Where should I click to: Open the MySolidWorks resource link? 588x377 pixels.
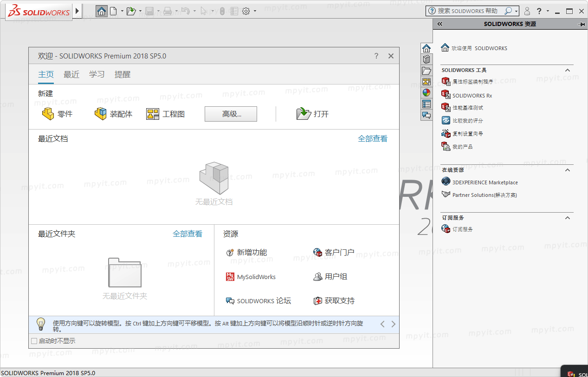click(x=251, y=277)
